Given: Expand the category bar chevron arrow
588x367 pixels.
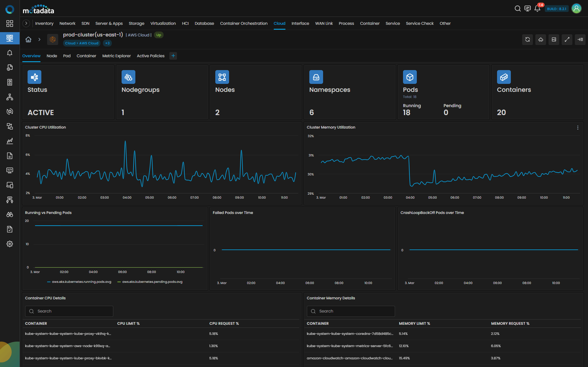Looking at the screenshot, I should pyautogui.click(x=26, y=23).
